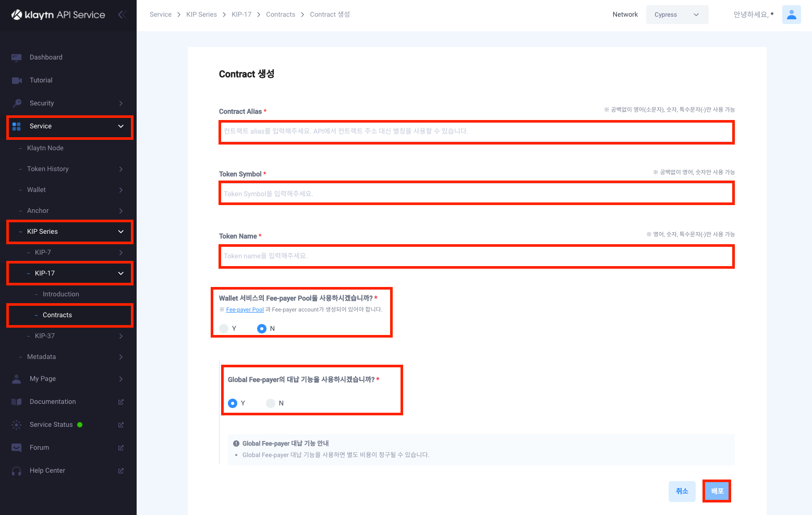Click the green Service Status indicator dot
The width and height of the screenshot is (812, 515).
[80, 425]
